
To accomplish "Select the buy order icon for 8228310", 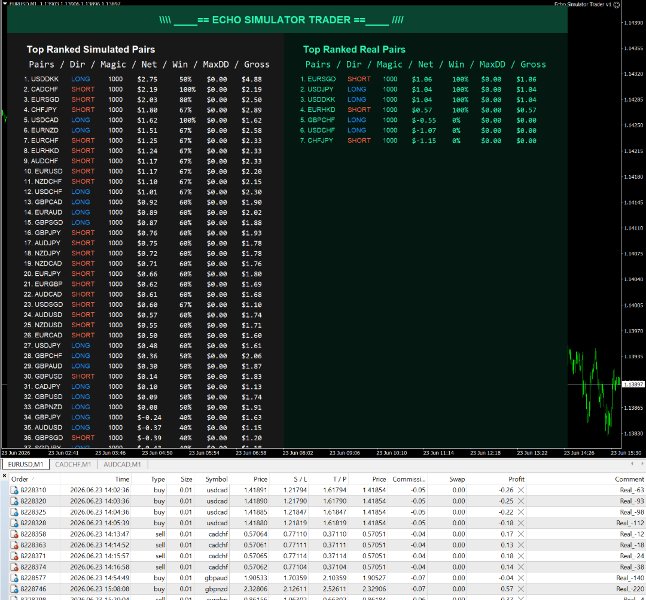I will tap(14, 490).
